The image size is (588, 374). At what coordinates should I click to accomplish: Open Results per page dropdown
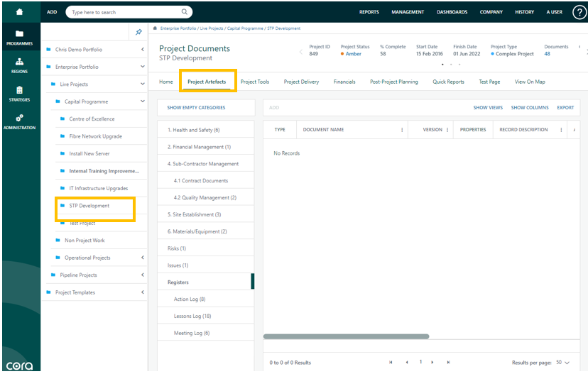tap(562, 363)
